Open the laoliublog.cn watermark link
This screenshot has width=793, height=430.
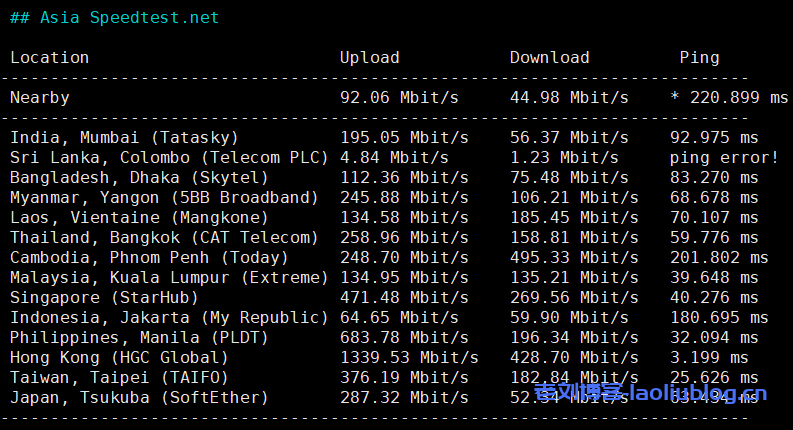[x=650, y=394]
